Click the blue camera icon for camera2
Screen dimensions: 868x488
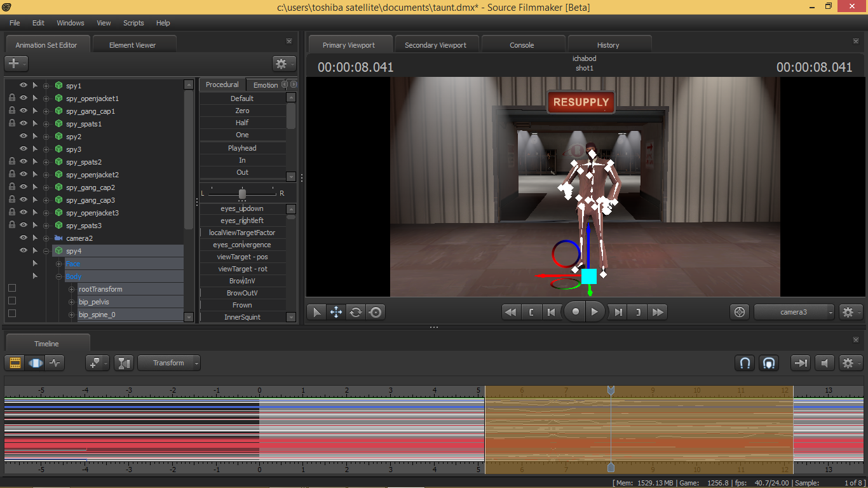58,238
